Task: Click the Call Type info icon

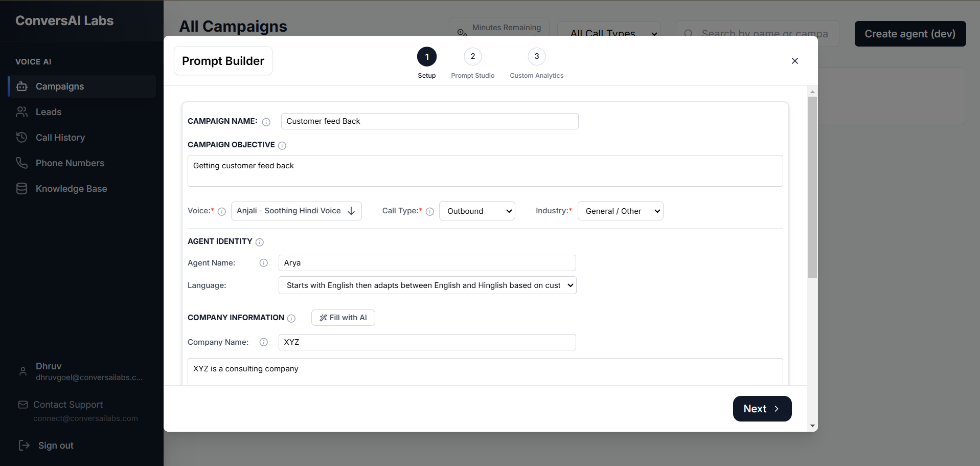Action: click(x=430, y=211)
